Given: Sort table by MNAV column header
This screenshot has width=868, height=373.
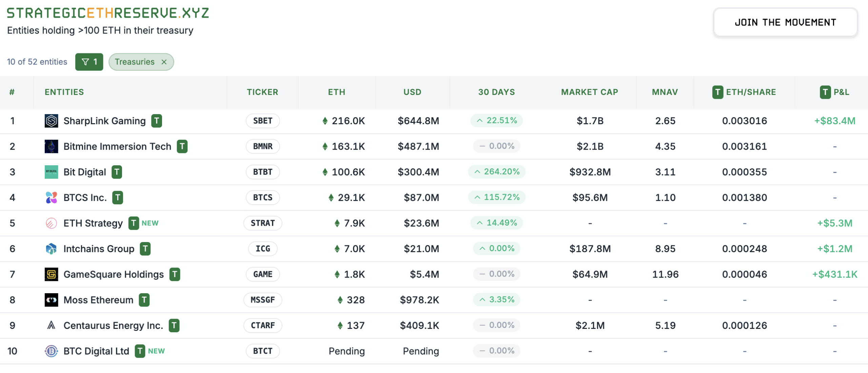Looking at the screenshot, I should tap(665, 92).
